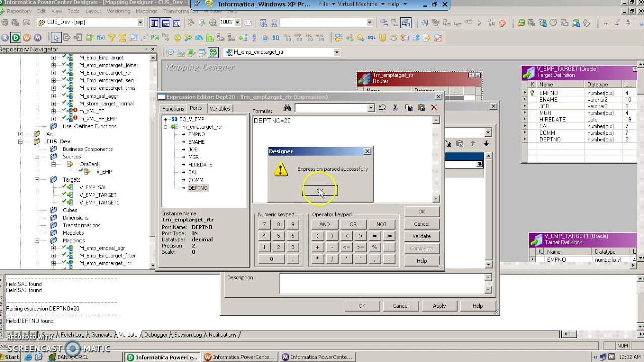
Task: Open the Session Log tab in output window
Action: (x=188, y=335)
